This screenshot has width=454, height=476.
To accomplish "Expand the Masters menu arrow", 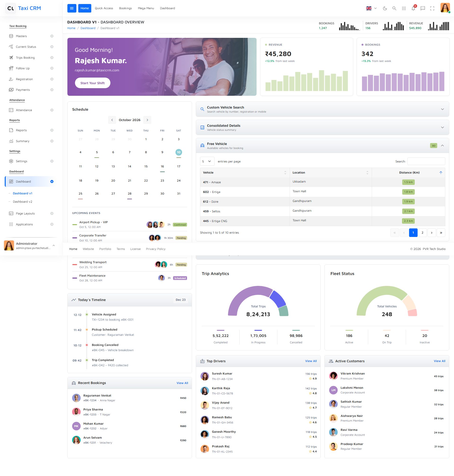I will pyautogui.click(x=52, y=36).
